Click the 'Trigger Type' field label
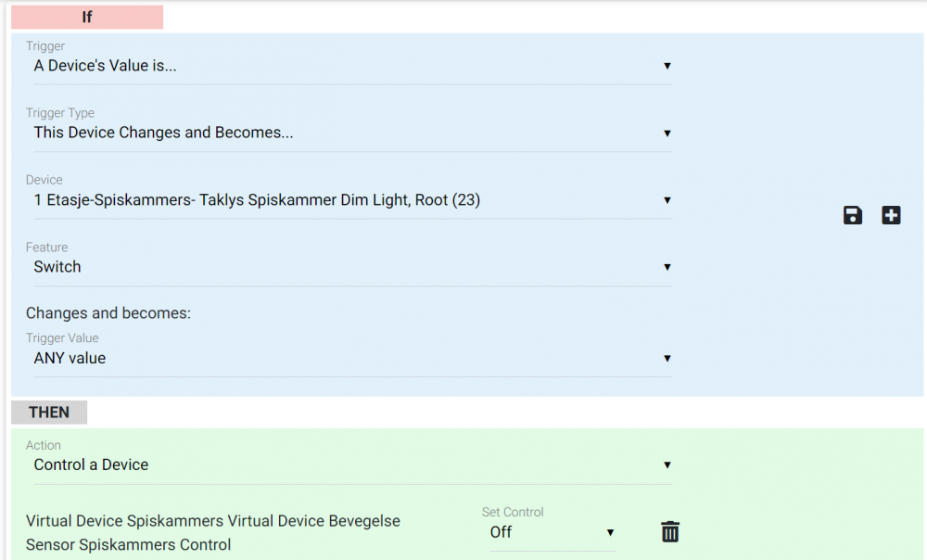Image resolution: width=927 pixels, height=560 pixels. [60, 113]
